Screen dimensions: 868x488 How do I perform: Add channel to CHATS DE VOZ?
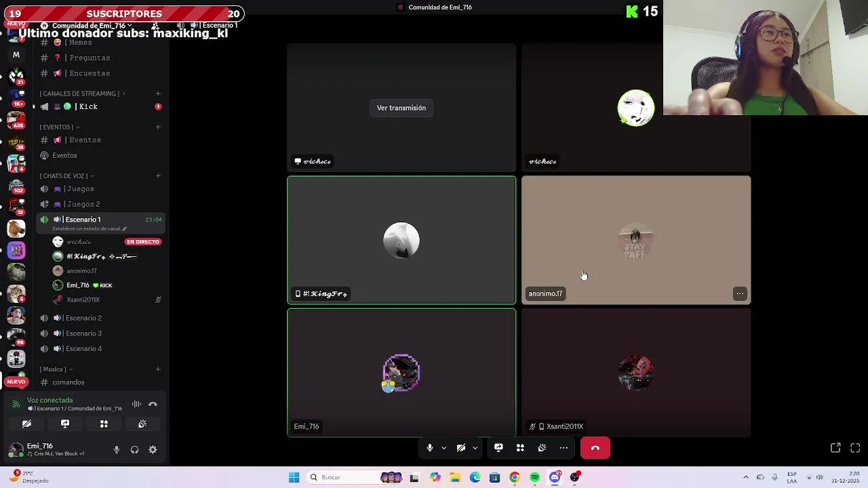158,176
